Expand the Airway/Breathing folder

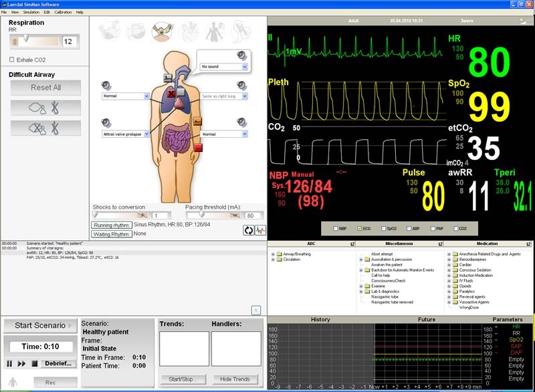(273, 254)
